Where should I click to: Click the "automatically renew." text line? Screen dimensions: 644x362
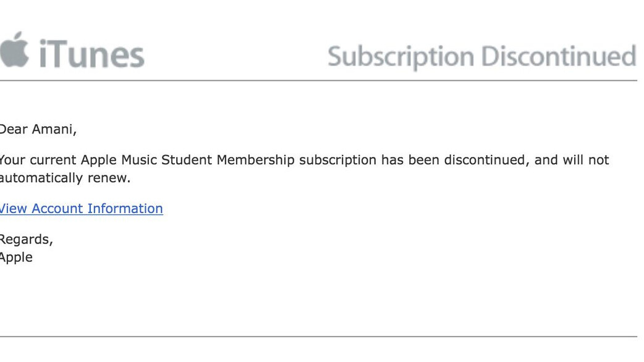point(64,179)
